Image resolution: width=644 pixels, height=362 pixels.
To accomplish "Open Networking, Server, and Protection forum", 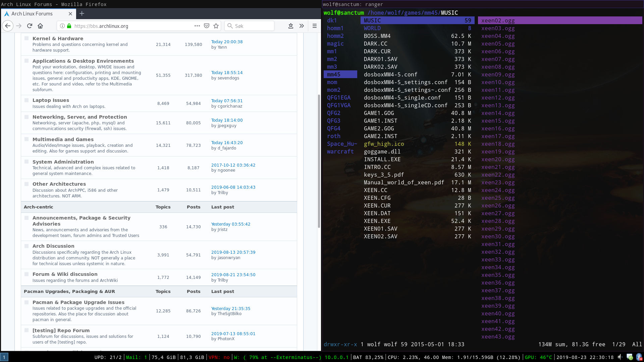I will pos(80,117).
